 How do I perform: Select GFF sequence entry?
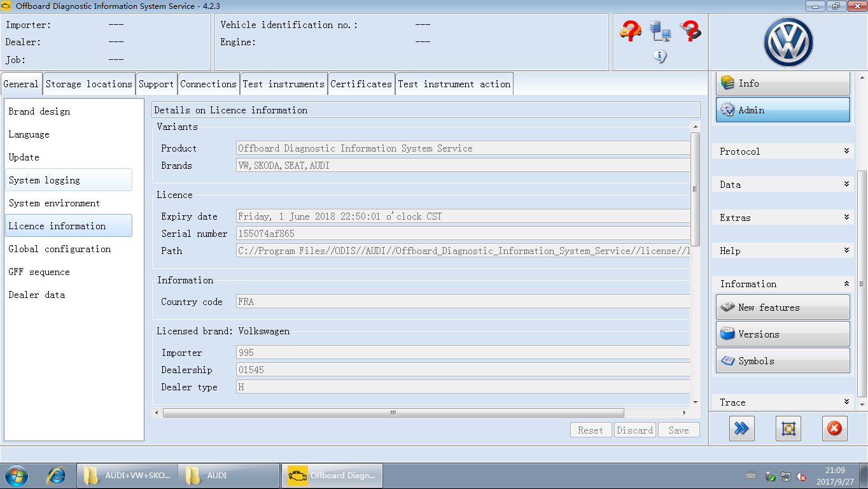click(x=69, y=272)
